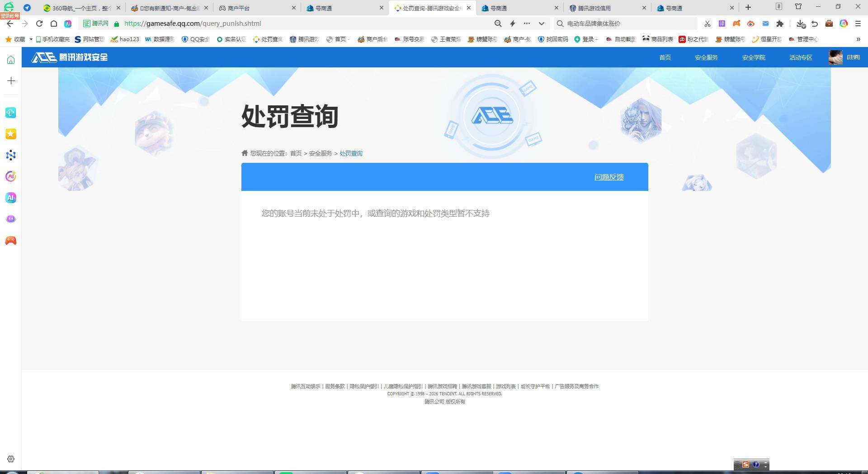The width and height of the screenshot is (868, 474).
Task: Open the browser downloads icon
Action: pyautogui.click(x=800, y=24)
